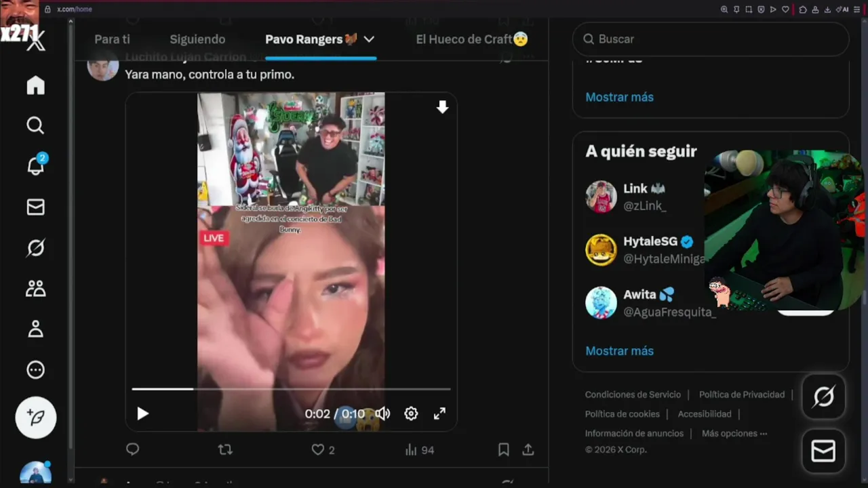Open floating Grok button at bottom right
The width and height of the screenshot is (868, 488).
pos(823,396)
